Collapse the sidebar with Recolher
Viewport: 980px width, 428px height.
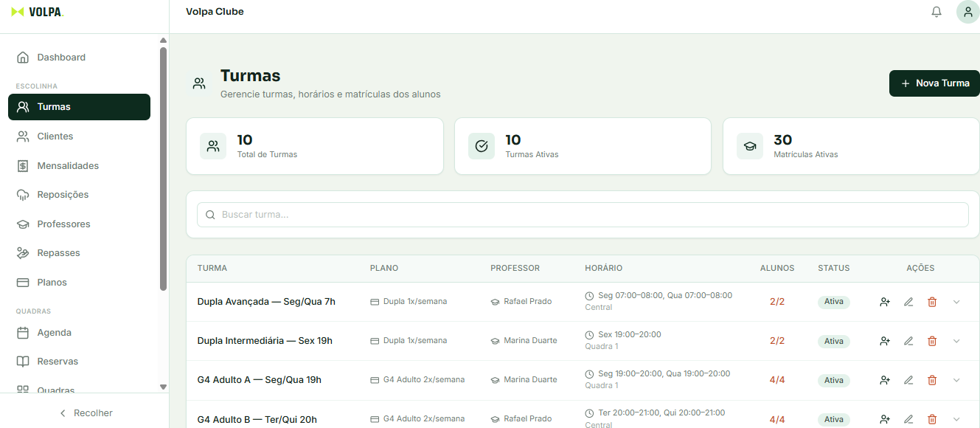tap(85, 413)
